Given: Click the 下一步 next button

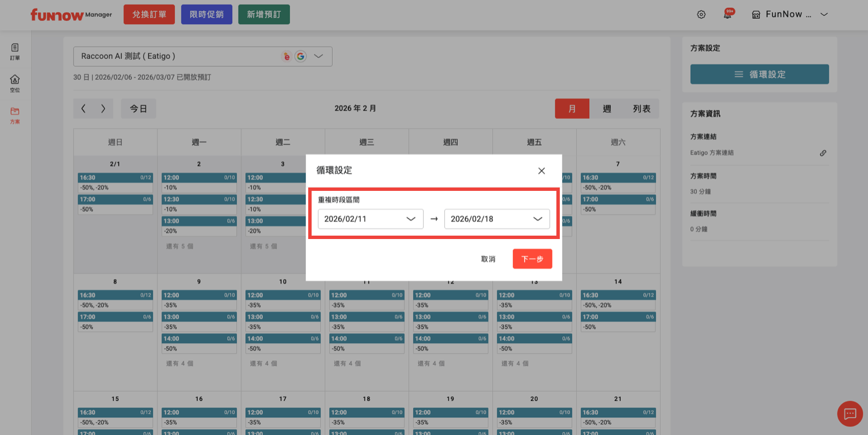Looking at the screenshot, I should pyautogui.click(x=532, y=259).
